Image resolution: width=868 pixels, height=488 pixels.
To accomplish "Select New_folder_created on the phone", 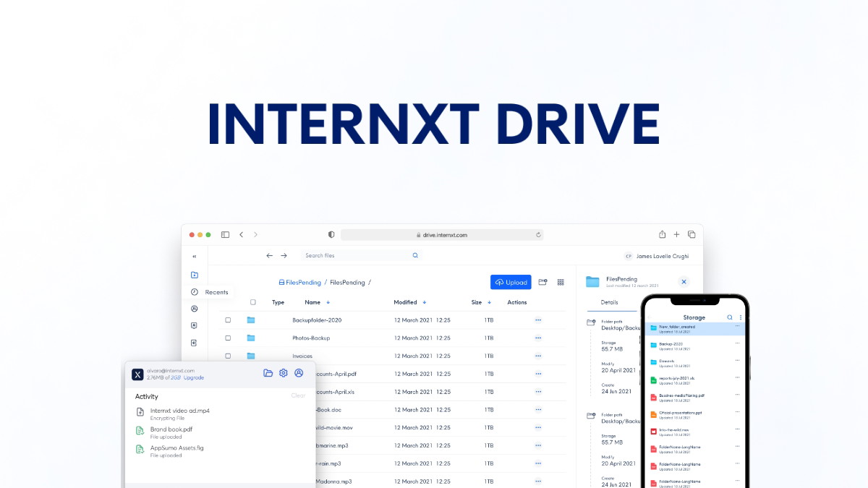I will [694, 328].
